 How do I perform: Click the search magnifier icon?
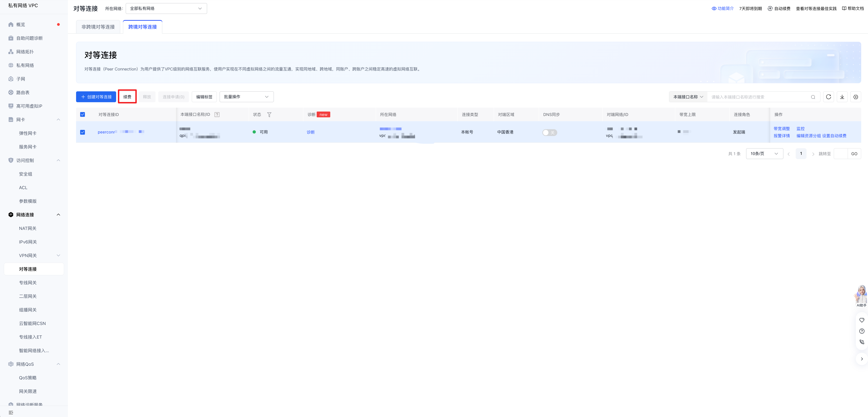pos(813,97)
